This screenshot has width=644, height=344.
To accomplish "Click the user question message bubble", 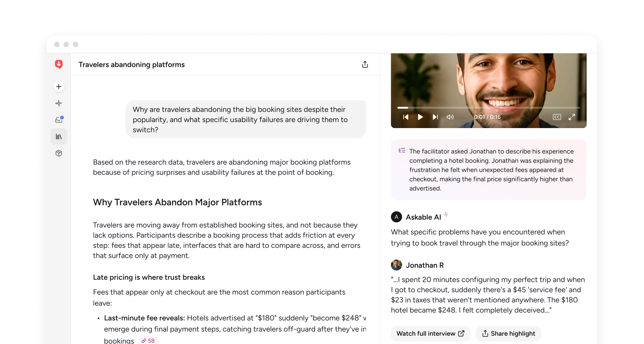I will pos(245,120).
